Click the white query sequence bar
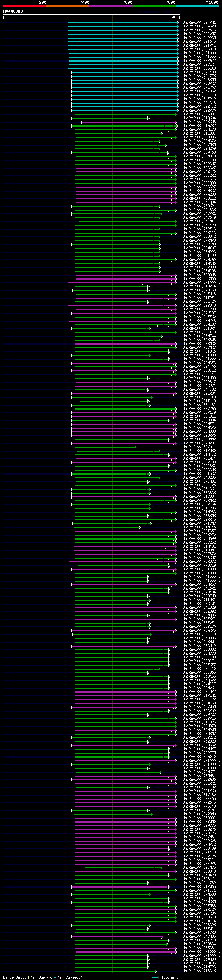Screen dimensions: 222x980 (x=92, y=15)
